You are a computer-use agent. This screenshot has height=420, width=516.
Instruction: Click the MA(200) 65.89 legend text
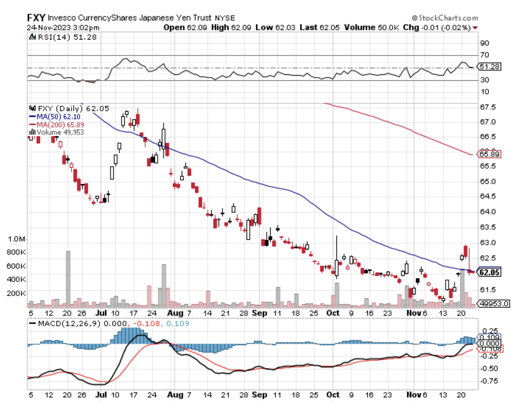(x=60, y=125)
